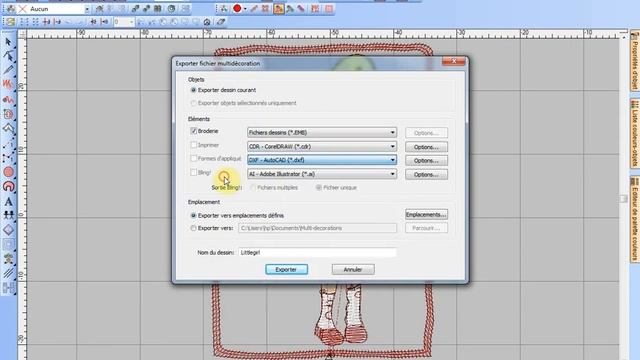Open the CDR - CorelDRAW format dropdown

pos(322,147)
